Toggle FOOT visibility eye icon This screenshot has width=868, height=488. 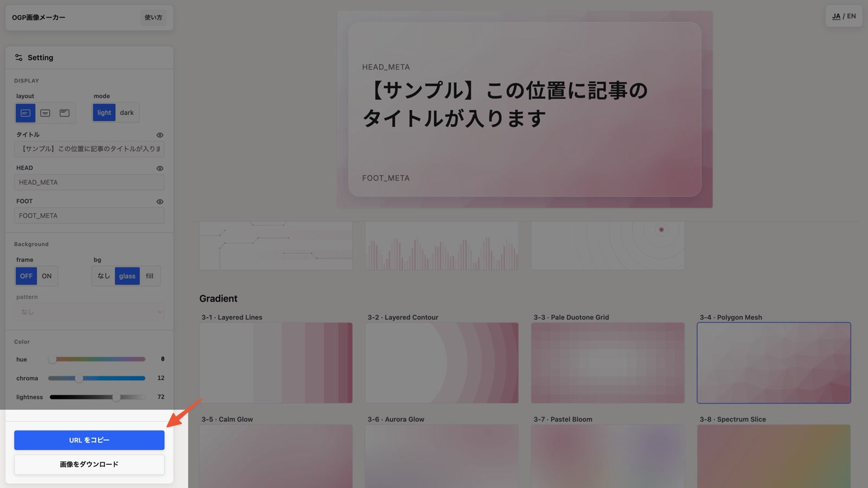click(x=159, y=202)
